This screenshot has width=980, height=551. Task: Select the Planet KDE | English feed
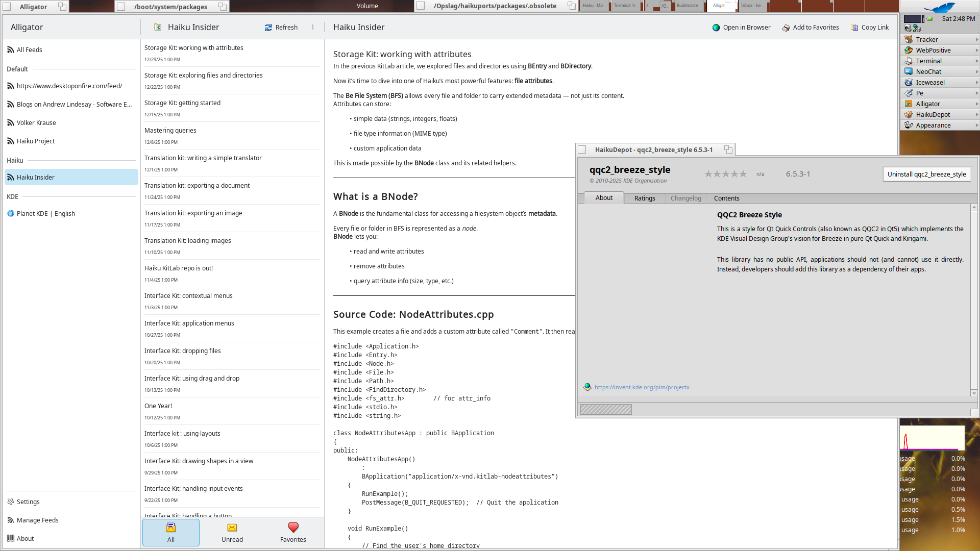click(46, 214)
